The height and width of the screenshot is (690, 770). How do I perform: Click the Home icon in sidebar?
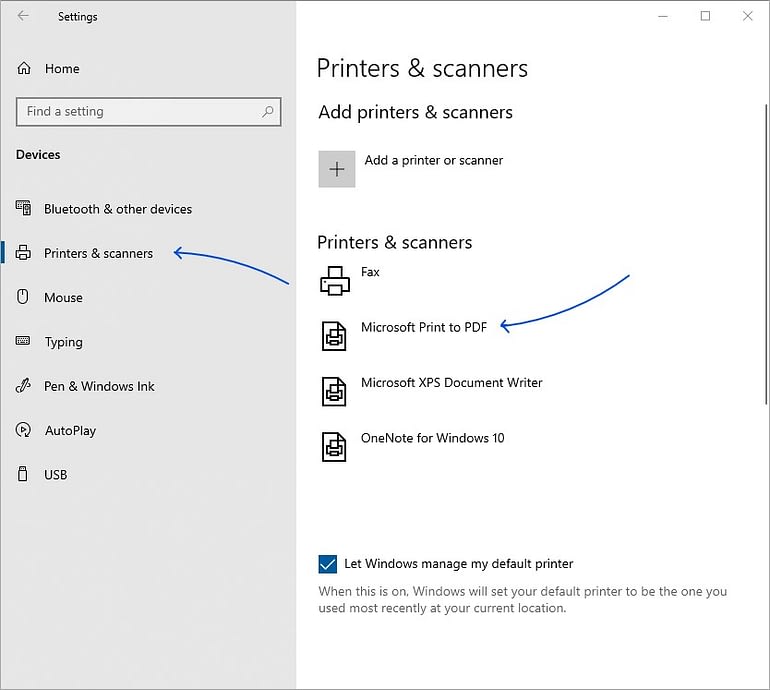(x=24, y=68)
